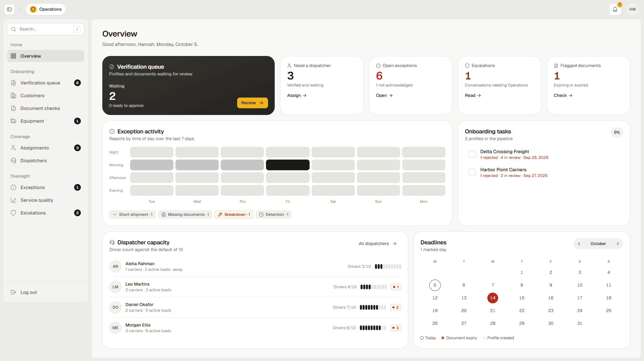Select Dispatchers in the Coverage section
644x361 pixels.
click(46, 161)
